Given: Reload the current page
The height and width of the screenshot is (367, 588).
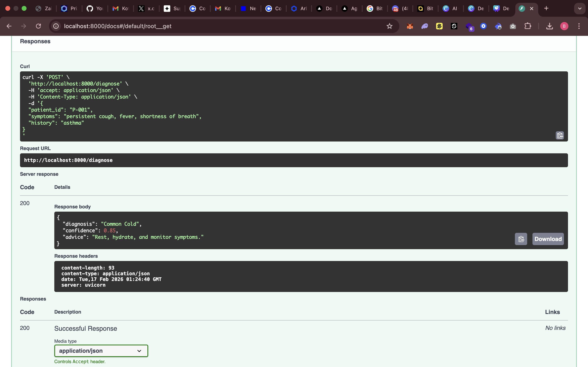Looking at the screenshot, I should coord(38,26).
